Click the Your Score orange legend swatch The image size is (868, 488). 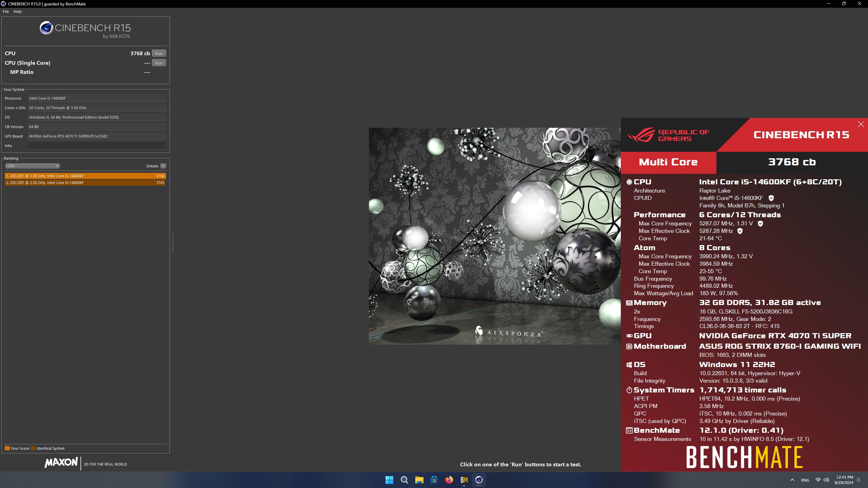click(x=7, y=448)
